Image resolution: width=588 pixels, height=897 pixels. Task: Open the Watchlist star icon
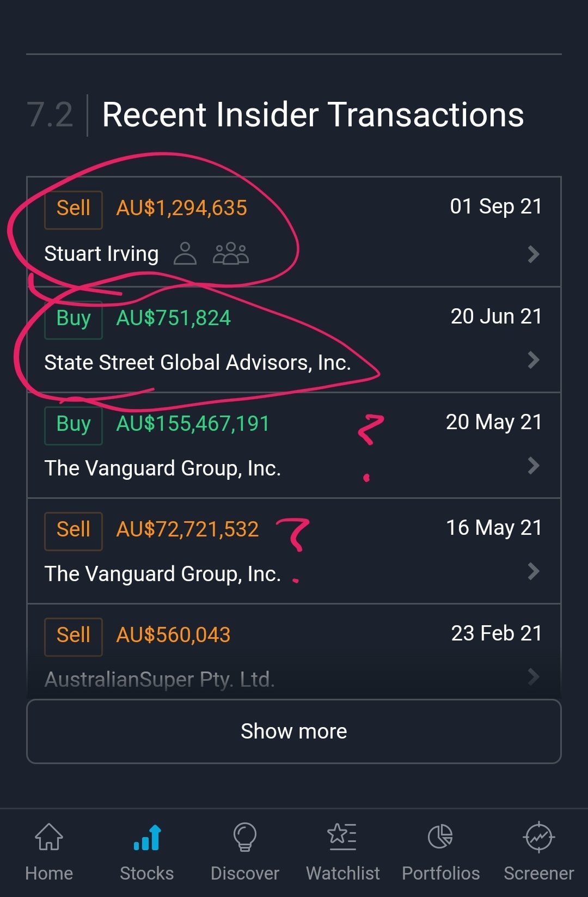342,837
